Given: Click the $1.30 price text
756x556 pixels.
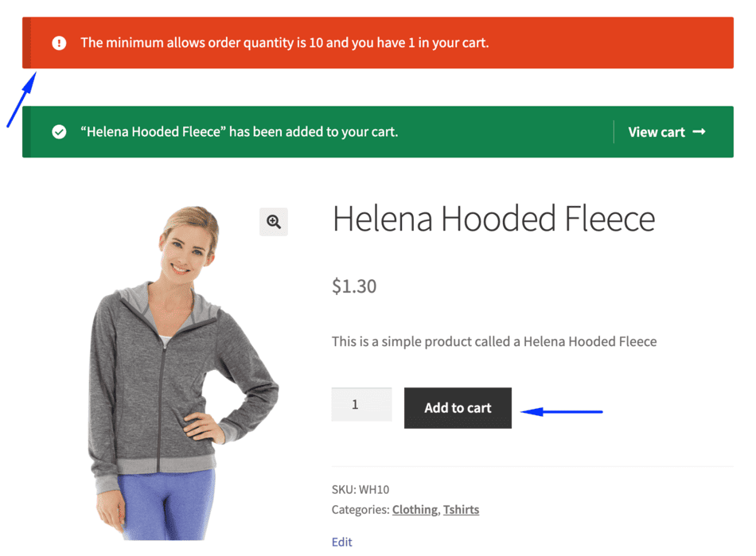Looking at the screenshot, I should [x=354, y=286].
